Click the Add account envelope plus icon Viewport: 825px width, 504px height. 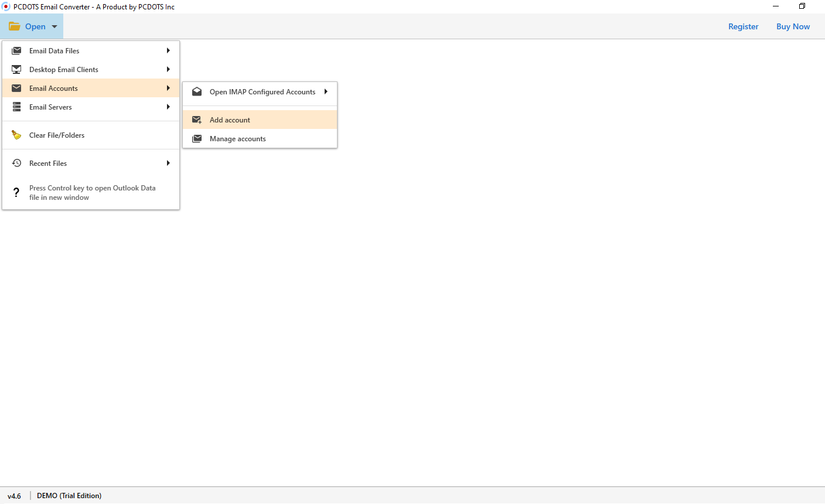[x=197, y=120]
